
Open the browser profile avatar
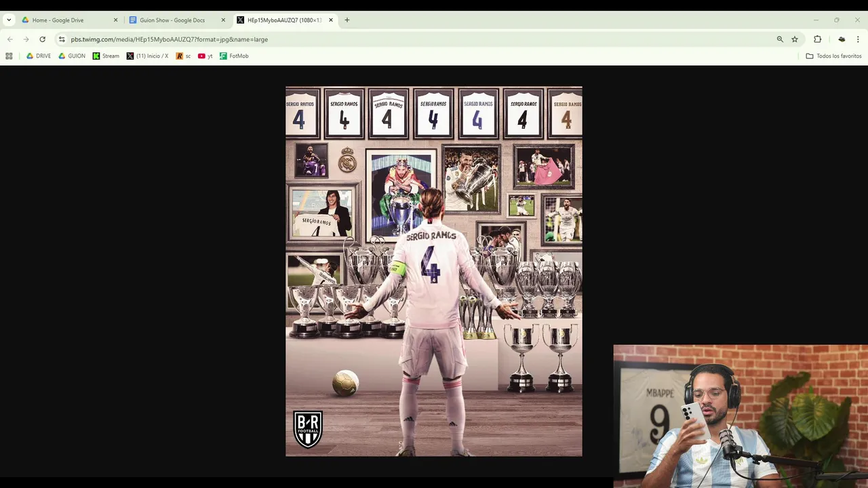tap(842, 39)
